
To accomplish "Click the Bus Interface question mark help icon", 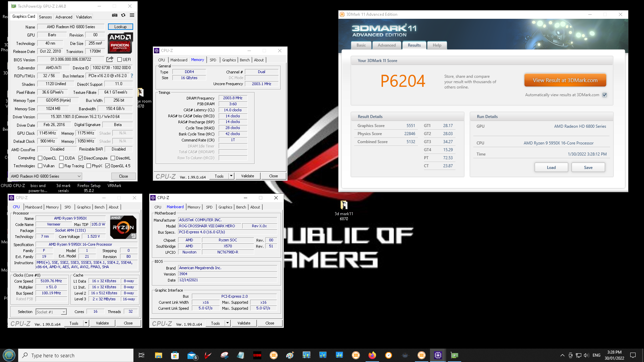I will pyautogui.click(x=132, y=76).
